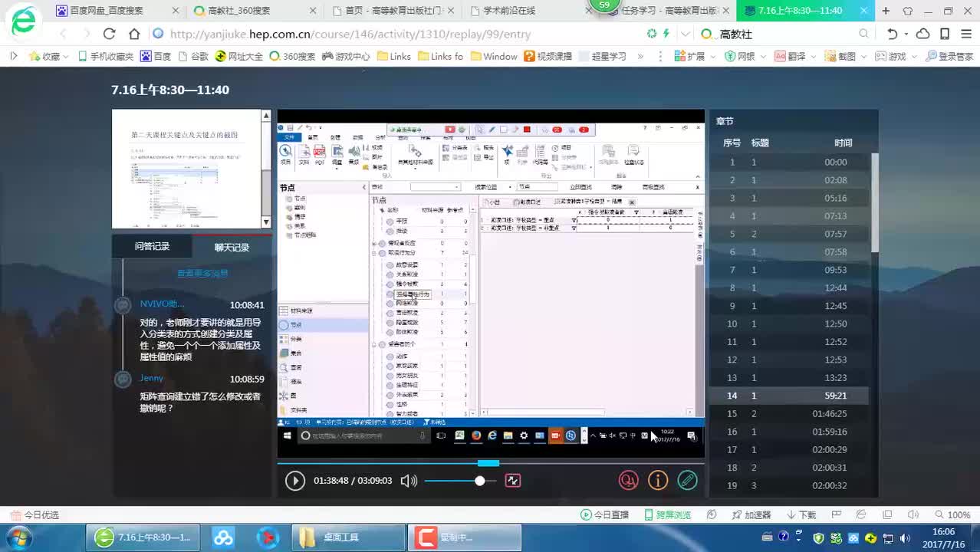The image size is (980, 552).
Task: Open the 加速器 accelerator
Action: [751, 515]
